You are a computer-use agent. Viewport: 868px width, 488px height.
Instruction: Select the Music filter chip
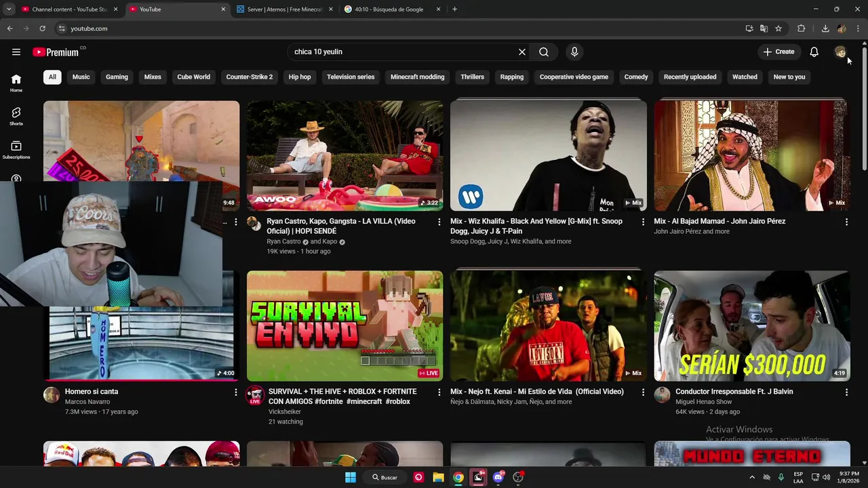click(x=81, y=77)
